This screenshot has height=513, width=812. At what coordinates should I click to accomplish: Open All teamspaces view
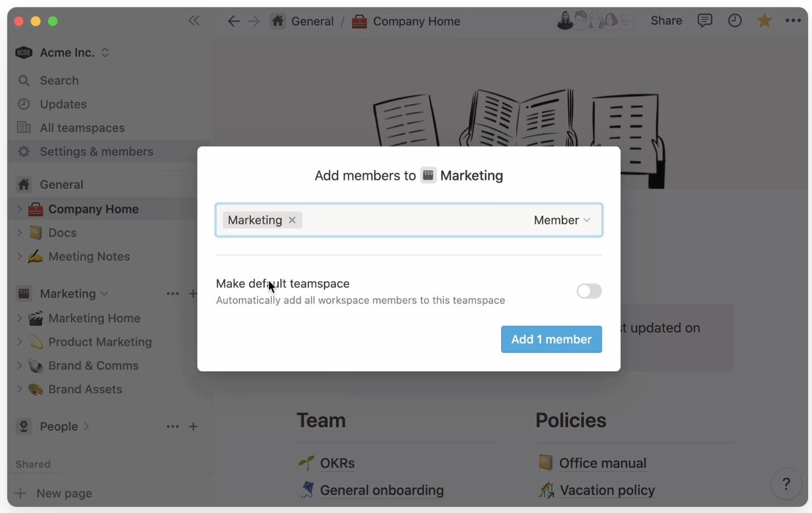click(x=82, y=127)
